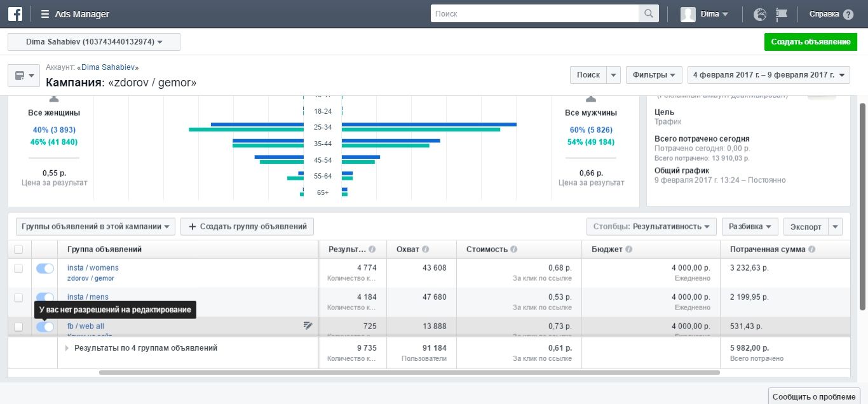Click the 91 184 total reach value

435,348
